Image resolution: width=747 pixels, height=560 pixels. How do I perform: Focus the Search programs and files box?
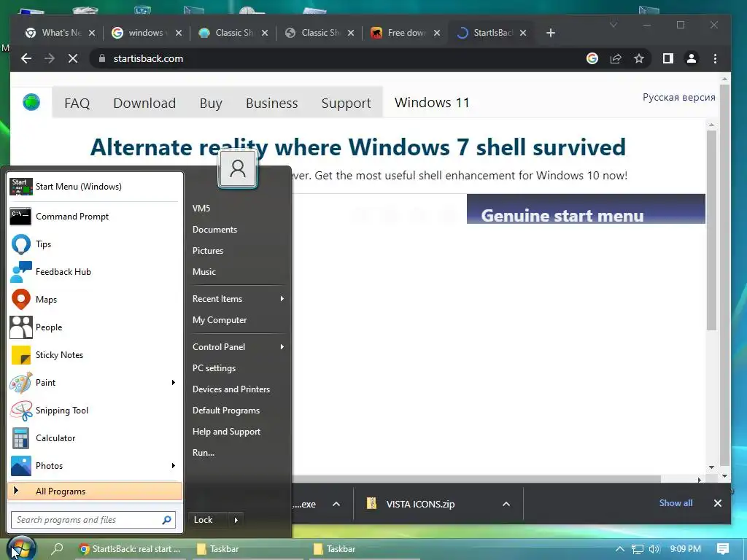[x=93, y=519]
